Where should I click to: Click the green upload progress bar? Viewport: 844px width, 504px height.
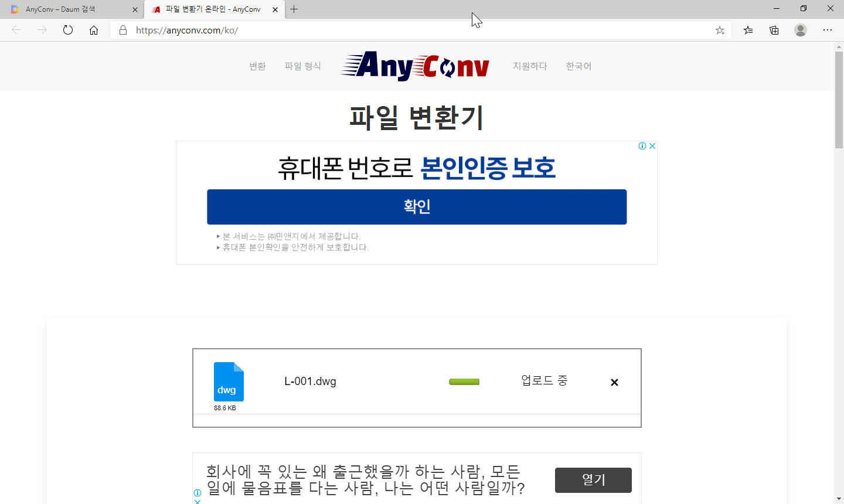[464, 382]
